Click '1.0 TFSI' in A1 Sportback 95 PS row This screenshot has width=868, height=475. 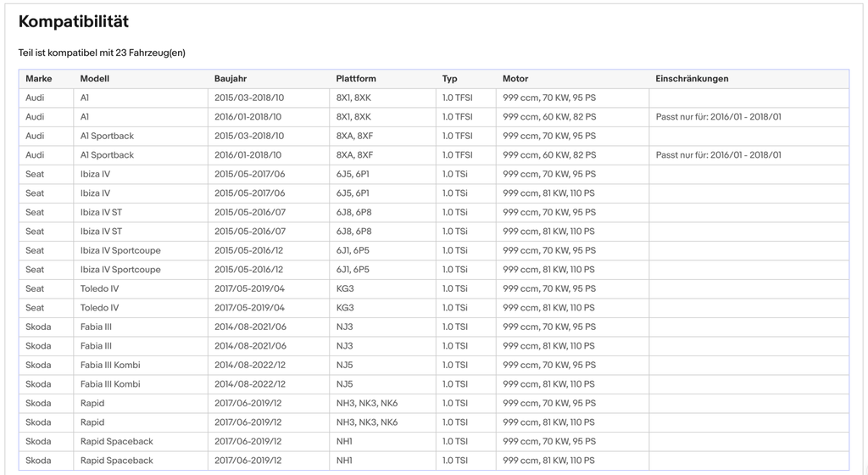click(457, 137)
